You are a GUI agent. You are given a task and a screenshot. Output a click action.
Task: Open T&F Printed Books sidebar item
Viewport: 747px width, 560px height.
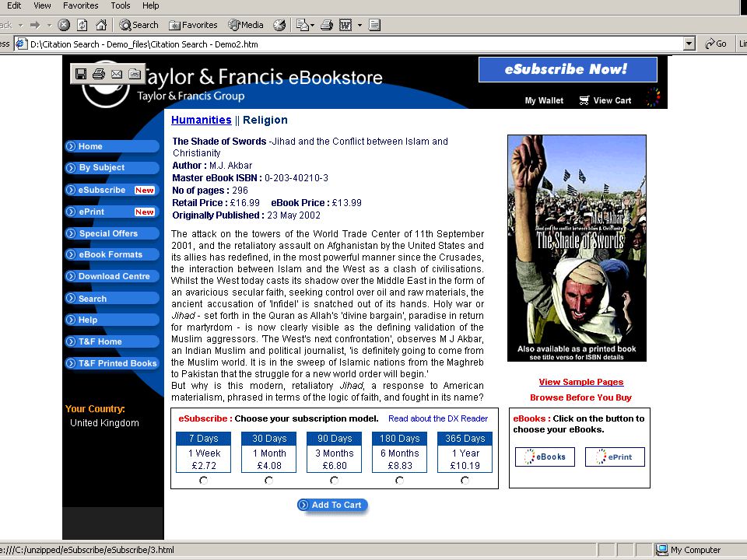pyautogui.click(x=112, y=363)
